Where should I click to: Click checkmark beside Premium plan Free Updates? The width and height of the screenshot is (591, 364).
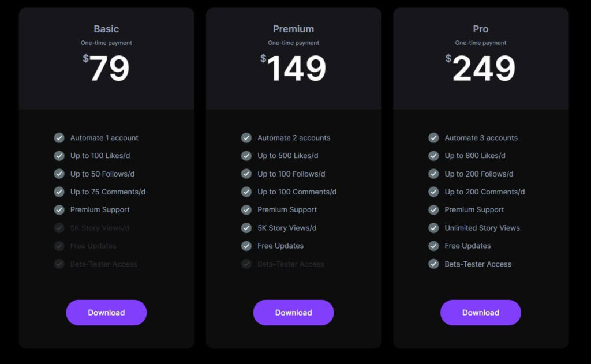tap(246, 246)
